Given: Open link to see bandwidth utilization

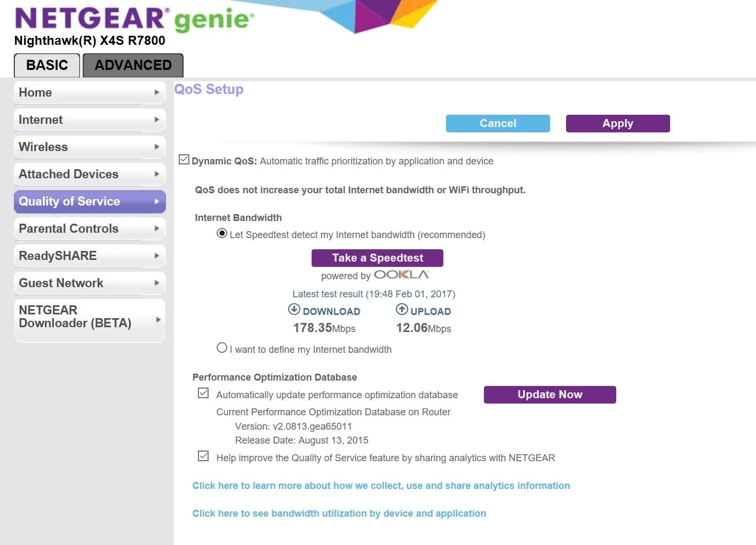Looking at the screenshot, I should pyautogui.click(x=339, y=514).
